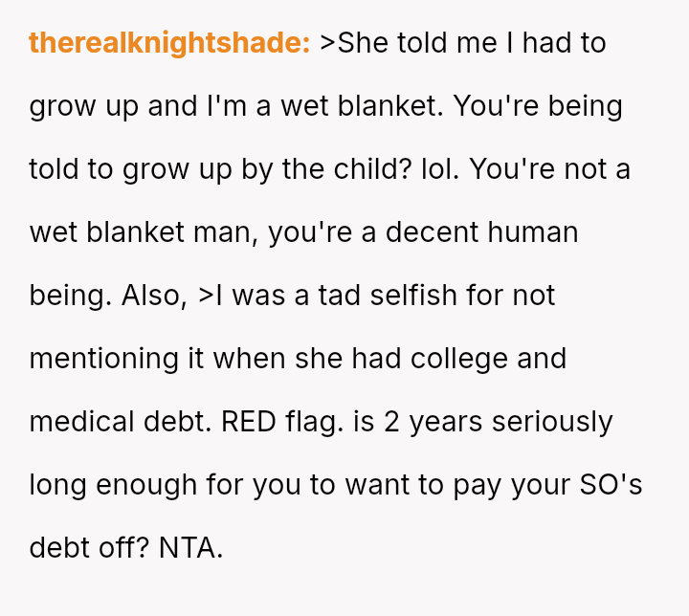The image size is (689, 616).
Task: Click the "NTA." verdict at the end
Action: click(x=190, y=548)
